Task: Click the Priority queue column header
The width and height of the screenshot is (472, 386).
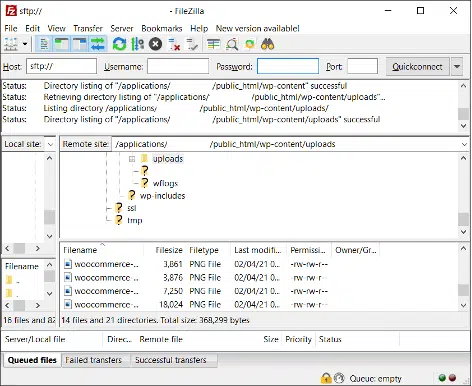Action: (x=298, y=339)
